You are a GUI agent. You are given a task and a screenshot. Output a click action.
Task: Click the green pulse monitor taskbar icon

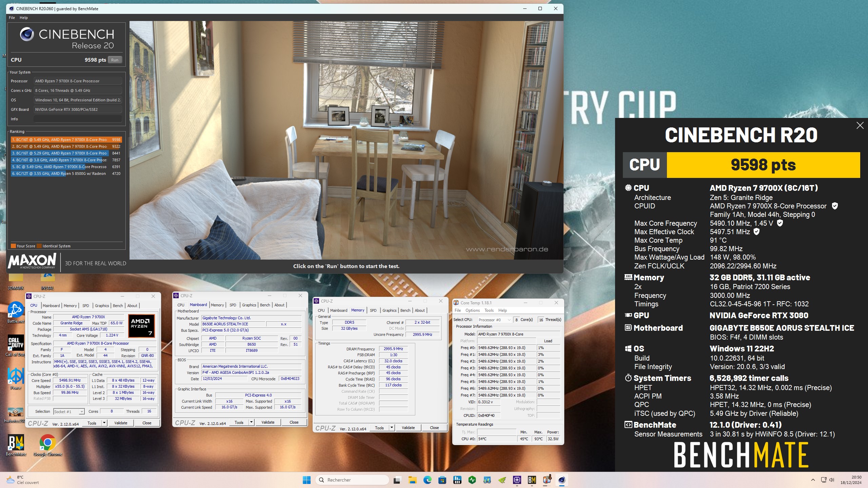(x=472, y=480)
